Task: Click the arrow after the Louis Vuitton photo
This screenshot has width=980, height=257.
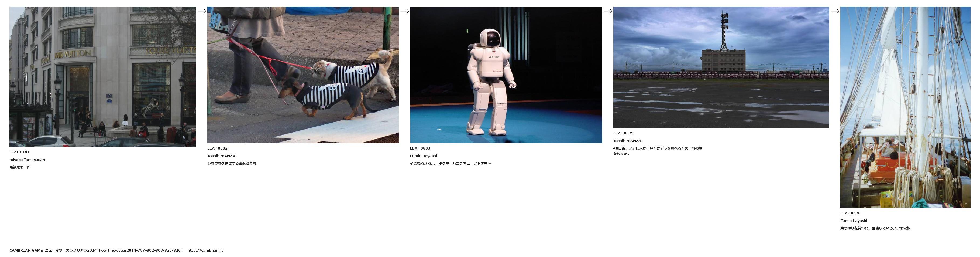Action: point(202,11)
